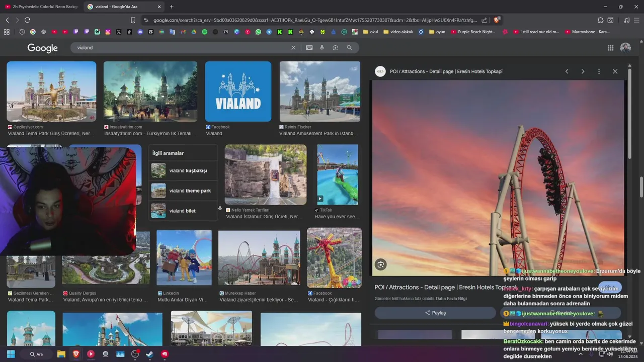Go to Google home via the Google logo
This screenshot has width=644, height=362.
tap(43, 48)
